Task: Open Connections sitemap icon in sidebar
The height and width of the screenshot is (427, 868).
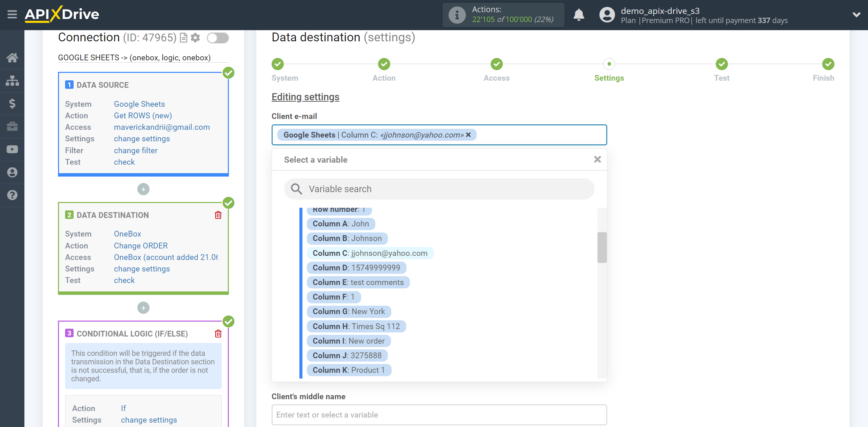Action: pyautogui.click(x=12, y=81)
